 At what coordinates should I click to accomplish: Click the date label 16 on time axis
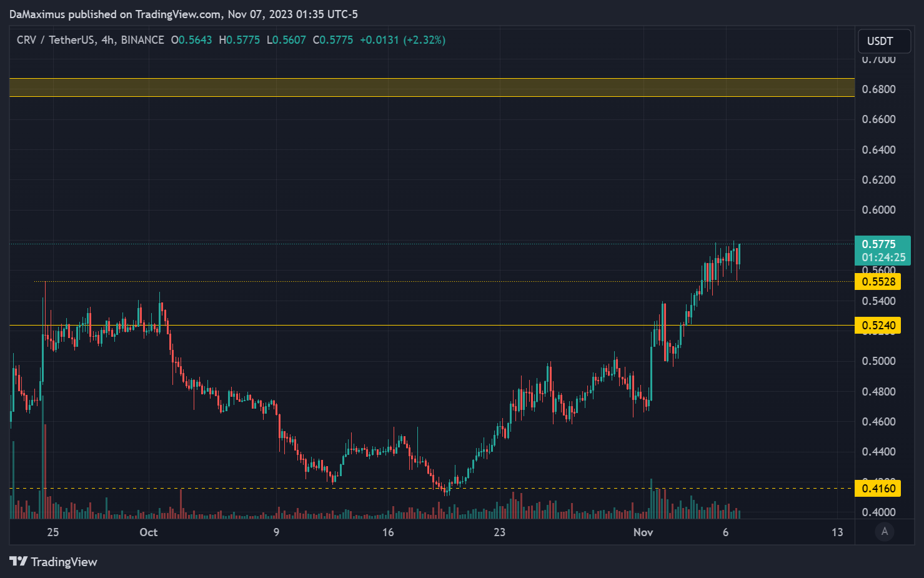point(388,532)
